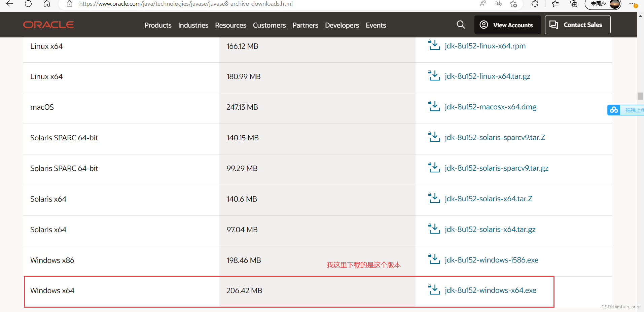The height and width of the screenshot is (312, 644).
Task: Click download icon for solaris-sparcv9.tar.gz
Action: click(434, 167)
